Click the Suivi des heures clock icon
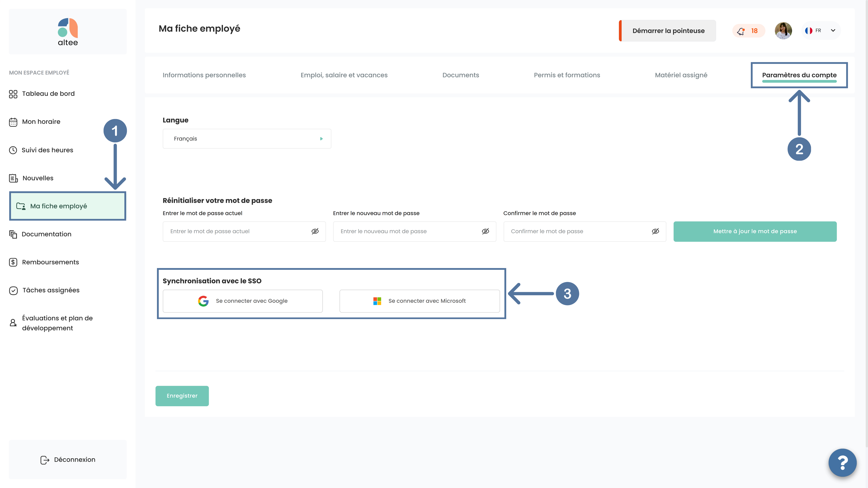 pyautogui.click(x=13, y=150)
